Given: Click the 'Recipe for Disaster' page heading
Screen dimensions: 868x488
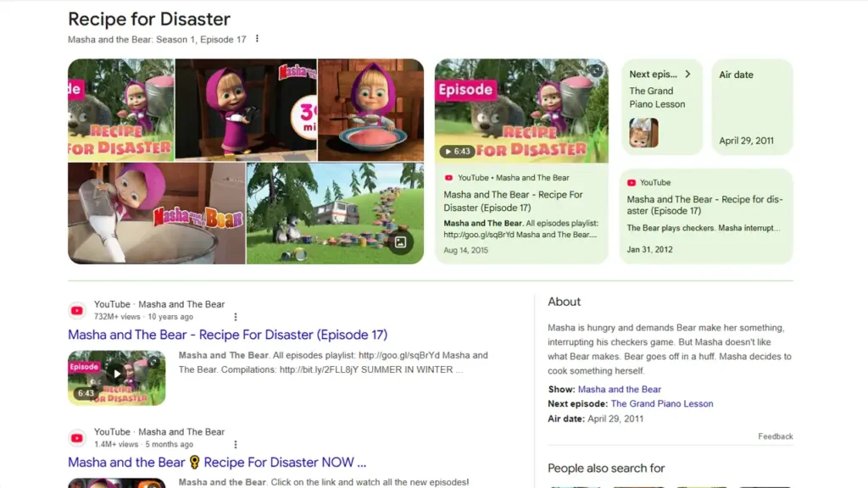Looking at the screenshot, I should tap(149, 19).
